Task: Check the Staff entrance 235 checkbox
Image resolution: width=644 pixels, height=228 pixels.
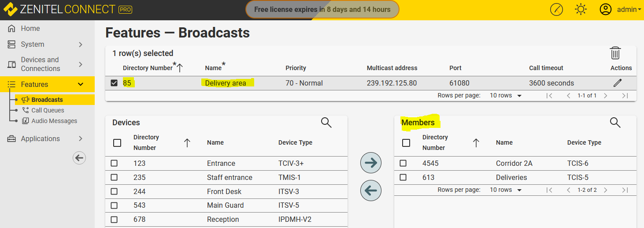Action: coord(114,177)
